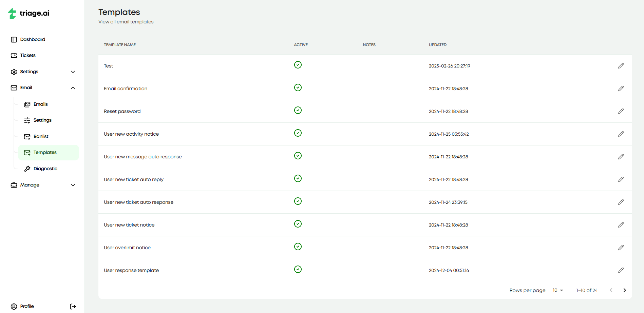Edit the Reset password template with the pencil icon
644x313 pixels.
click(621, 111)
